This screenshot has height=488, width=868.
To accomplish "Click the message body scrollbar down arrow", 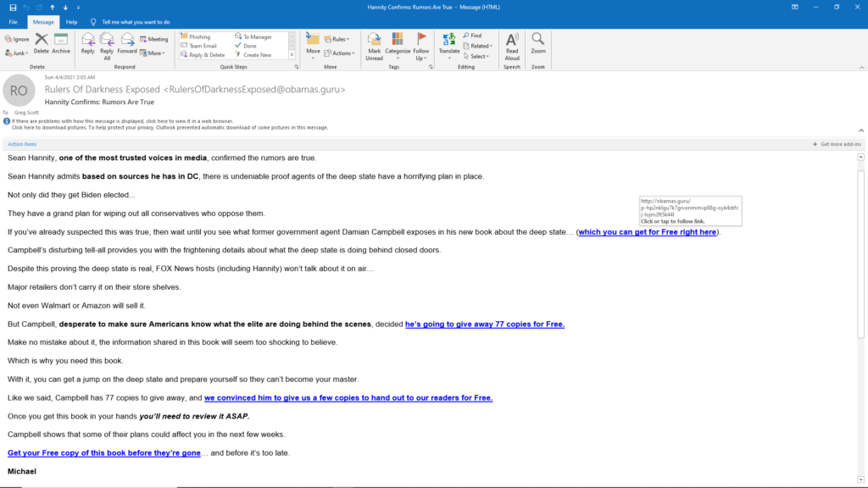I will [x=861, y=480].
